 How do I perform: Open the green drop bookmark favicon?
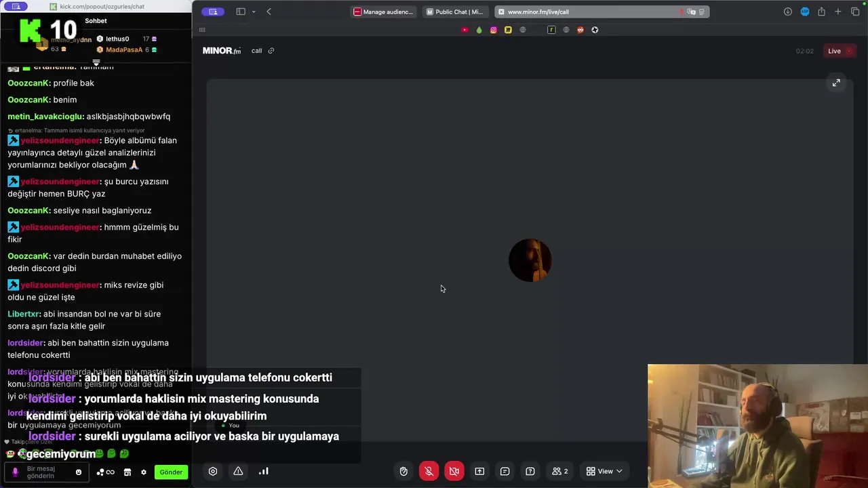pos(479,30)
